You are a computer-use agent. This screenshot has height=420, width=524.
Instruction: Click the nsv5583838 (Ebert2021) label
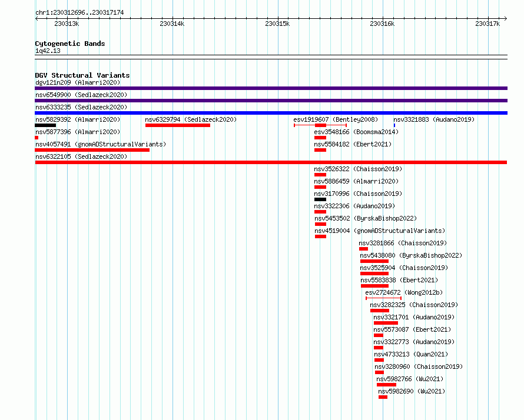[x=399, y=280]
